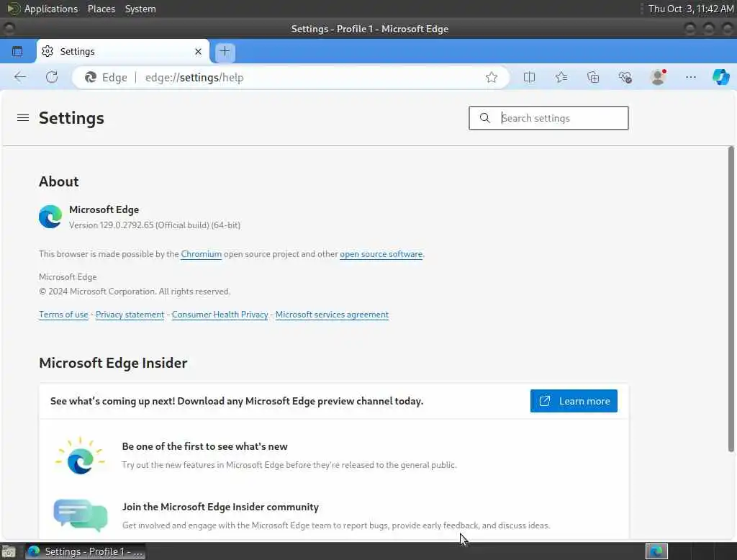This screenshot has height=560, width=737.
Task: Click the Applications menu logo icon
Action: [x=13, y=9]
